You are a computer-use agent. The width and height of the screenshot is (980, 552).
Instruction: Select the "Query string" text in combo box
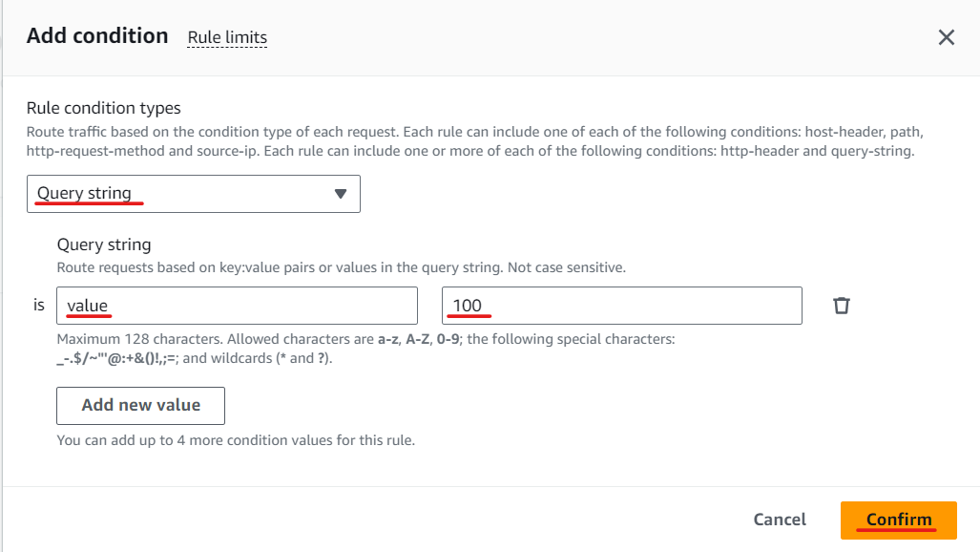[x=84, y=193]
